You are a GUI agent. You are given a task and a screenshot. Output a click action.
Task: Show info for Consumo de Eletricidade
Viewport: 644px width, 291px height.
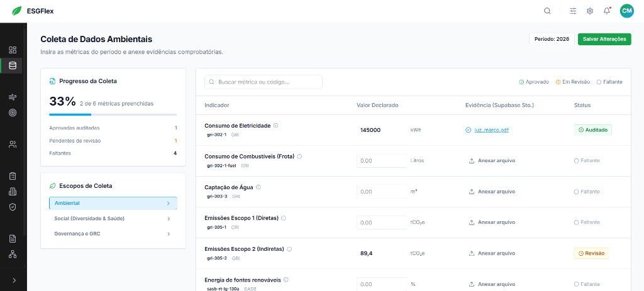point(276,126)
